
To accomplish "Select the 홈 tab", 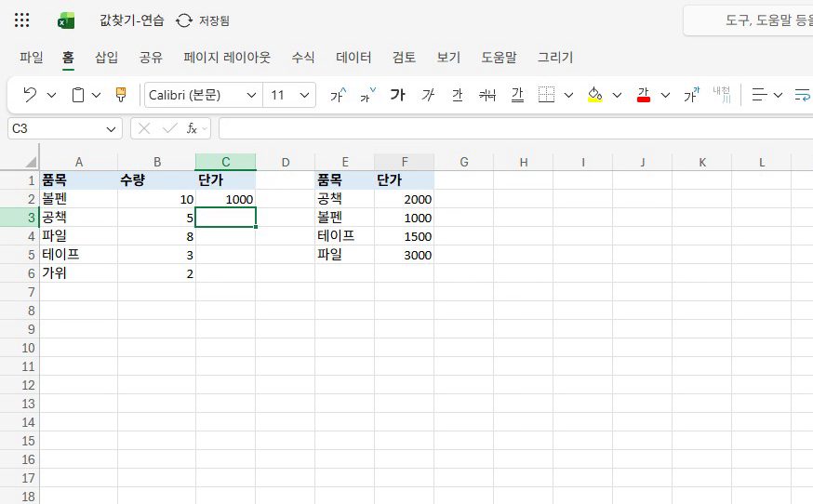I will click(x=69, y=58).
